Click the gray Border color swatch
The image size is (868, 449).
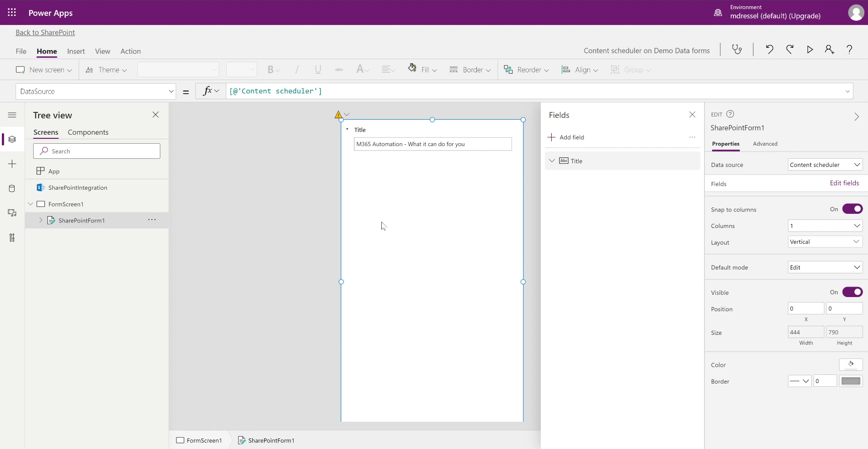[851, 381]
